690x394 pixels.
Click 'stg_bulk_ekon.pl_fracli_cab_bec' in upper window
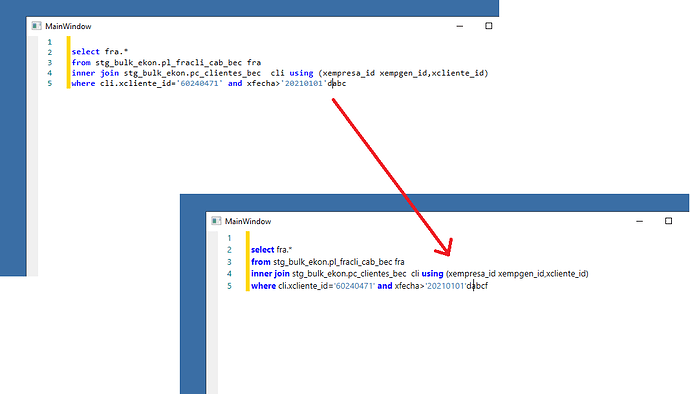169,63
